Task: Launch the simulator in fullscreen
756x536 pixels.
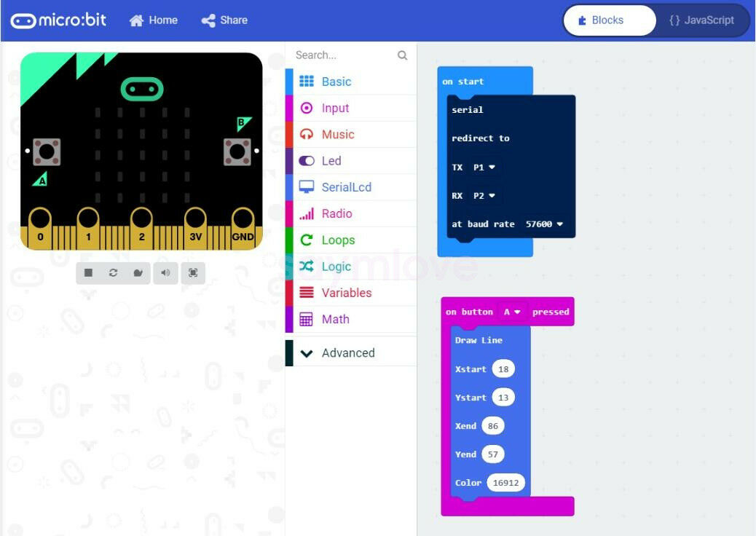Action: pos(193,273)
